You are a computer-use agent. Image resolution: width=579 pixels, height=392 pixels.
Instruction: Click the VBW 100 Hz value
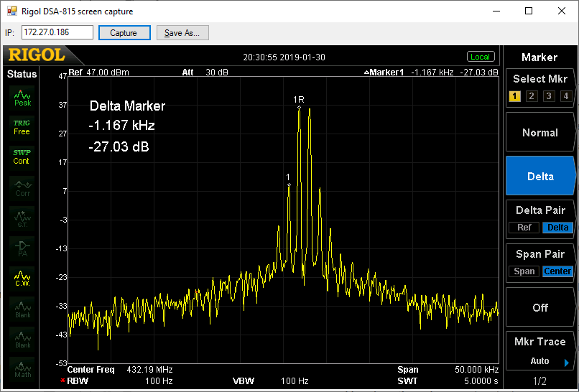295,381
